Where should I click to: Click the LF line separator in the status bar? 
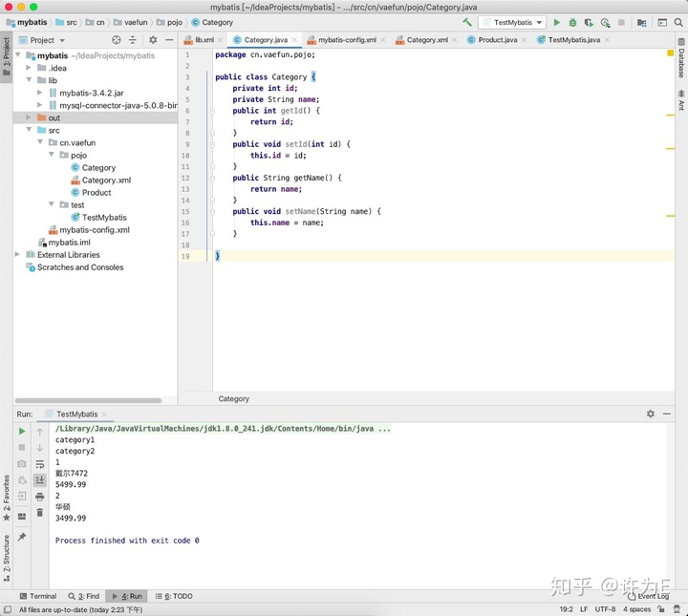coord(584,609)
